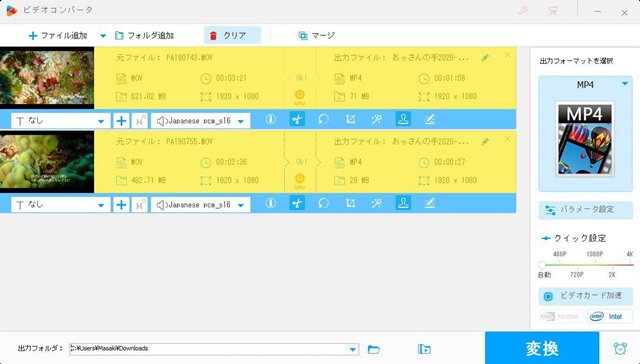Open the subtitle edit tool for PA190755.MOV
640x364 pixels.
430,203
